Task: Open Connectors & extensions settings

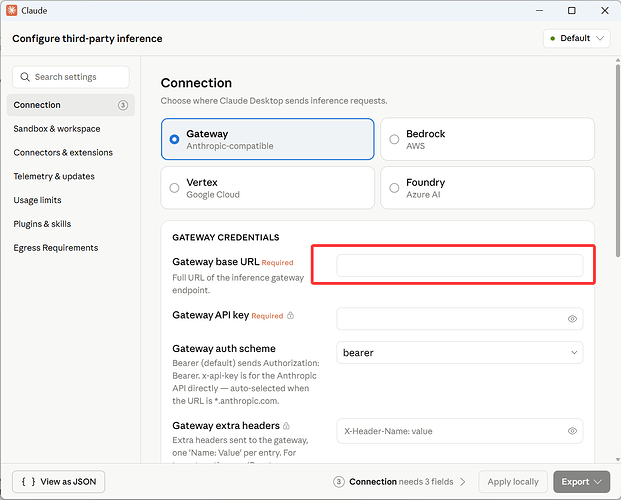Action: pos(63,153)
